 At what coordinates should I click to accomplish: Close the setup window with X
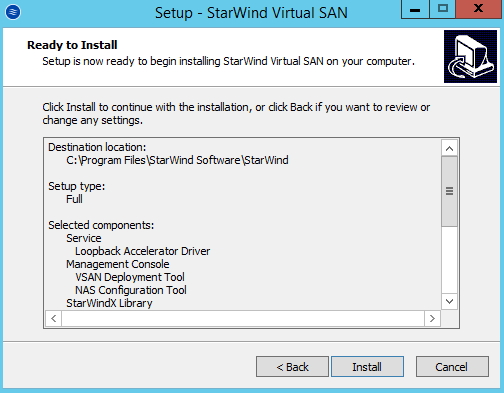(x=479, y=9)
